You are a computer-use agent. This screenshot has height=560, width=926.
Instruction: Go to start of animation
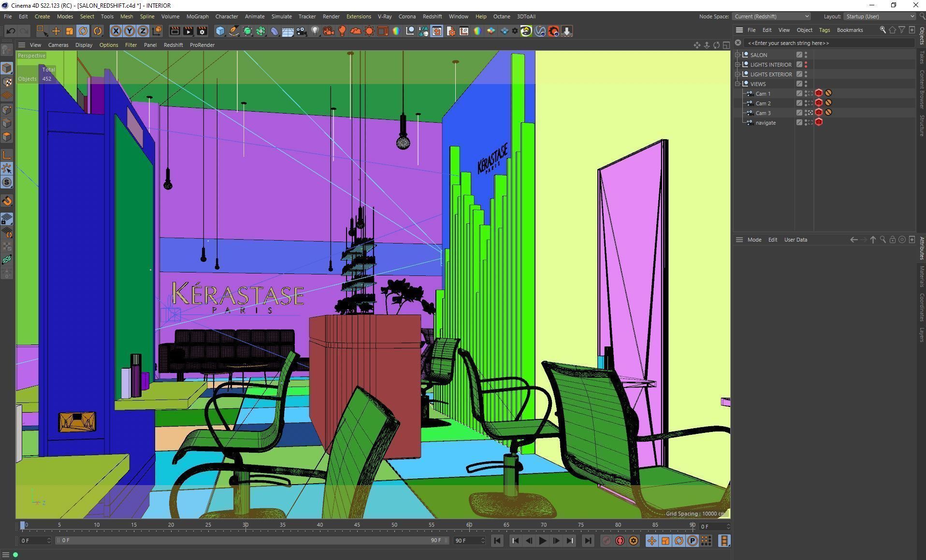(497, 541)
